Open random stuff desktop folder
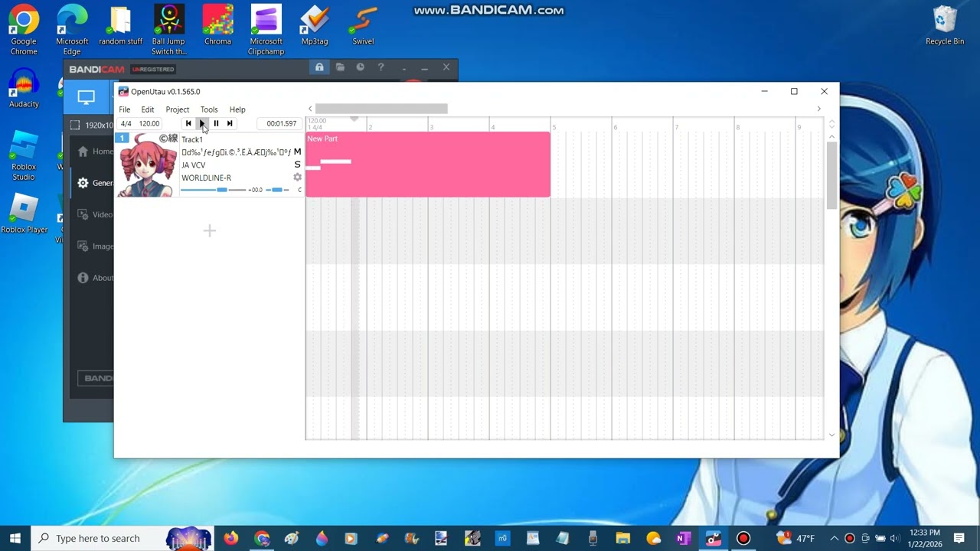The width and height of the screenshot is (980, 551). [x=121, y=27]
